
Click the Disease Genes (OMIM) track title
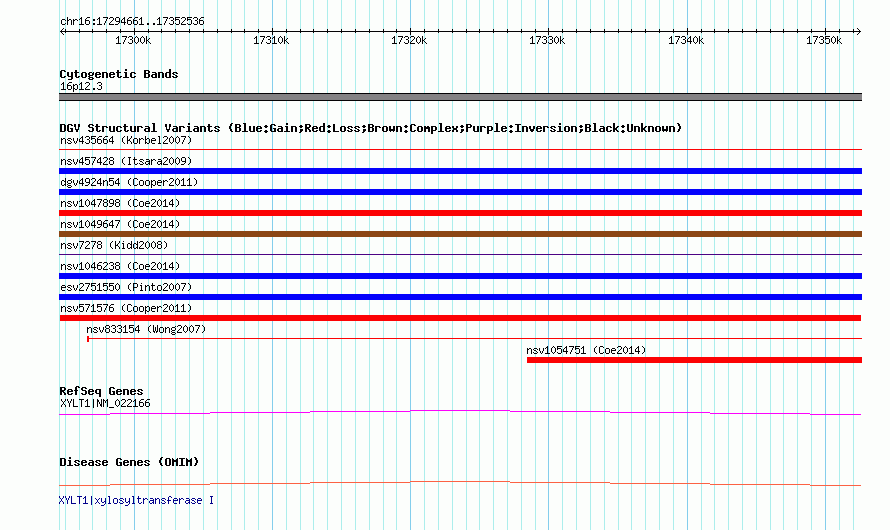pyautogui.click(x=129, y=462)
